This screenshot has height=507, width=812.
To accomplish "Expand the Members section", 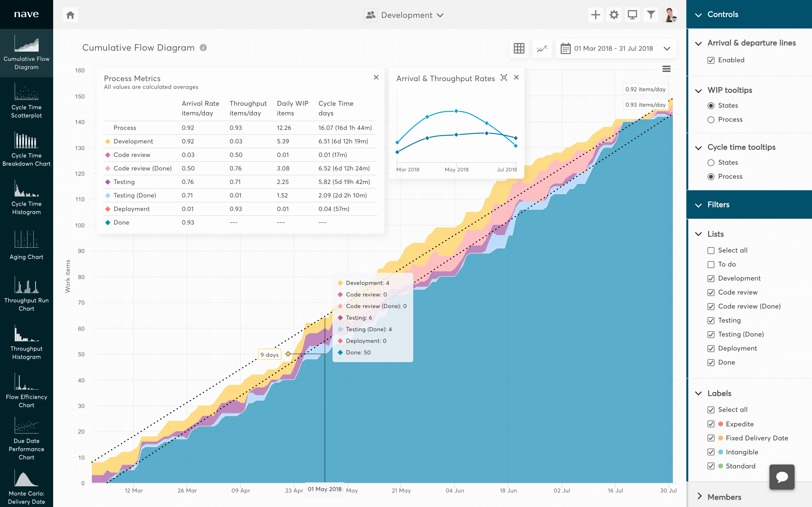I will click(700, 497).
